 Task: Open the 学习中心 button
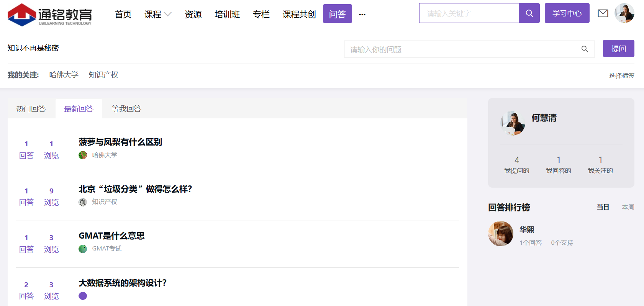point(567,13)
